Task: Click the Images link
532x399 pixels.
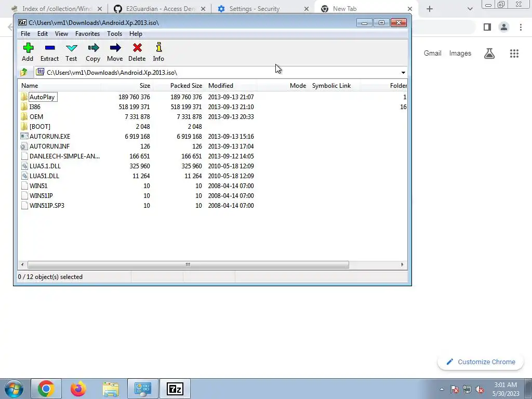Action: pos(460,54)
